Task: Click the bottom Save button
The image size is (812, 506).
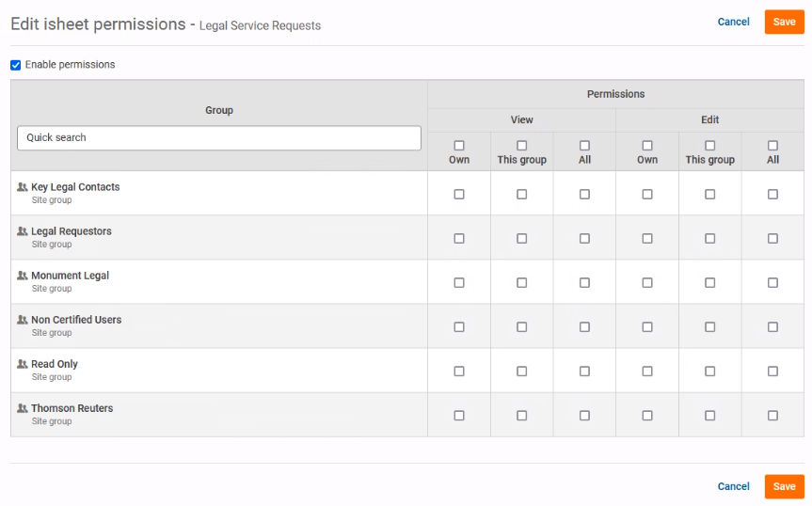Action: click(x=784, y=486)
